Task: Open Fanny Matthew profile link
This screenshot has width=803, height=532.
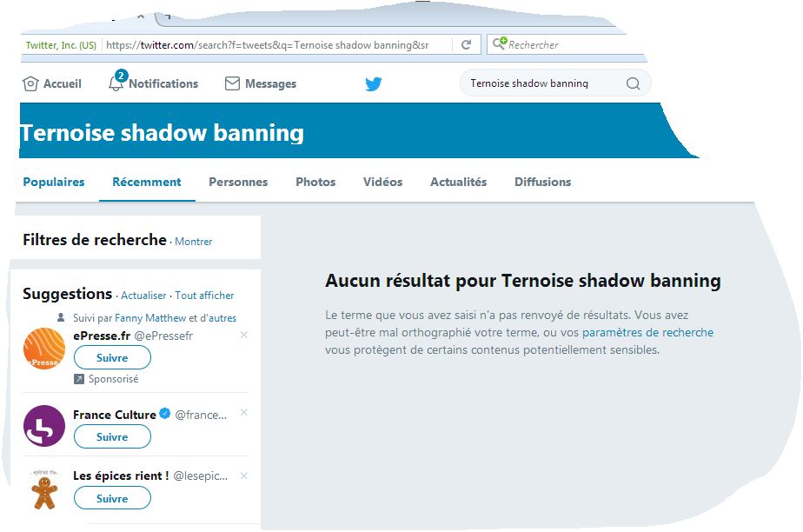Action: [x=150, y=318]
